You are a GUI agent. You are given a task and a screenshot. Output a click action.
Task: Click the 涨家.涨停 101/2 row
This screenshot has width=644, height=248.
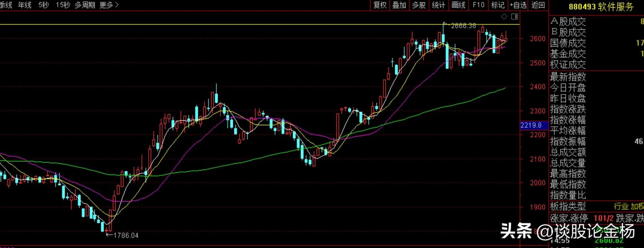point(597,218)
